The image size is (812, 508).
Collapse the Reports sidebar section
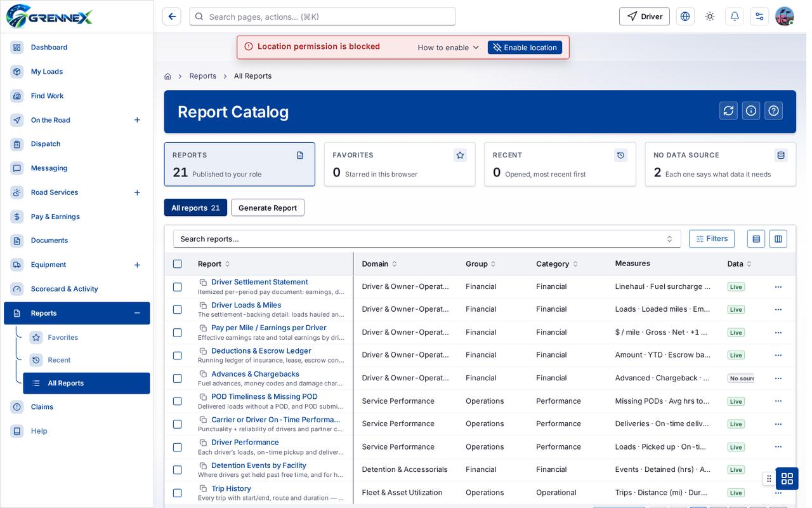pos(137,313)
